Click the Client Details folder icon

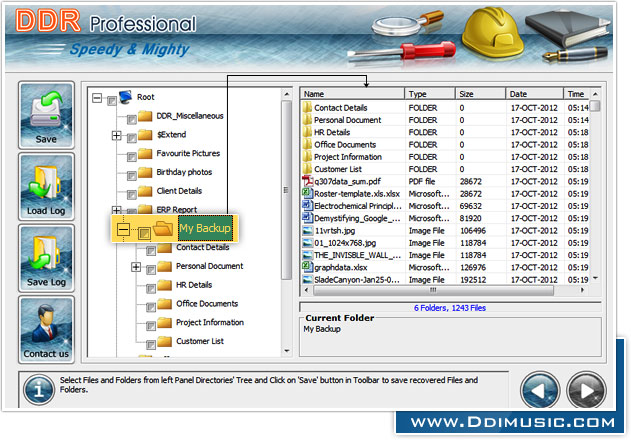[145, 191]
